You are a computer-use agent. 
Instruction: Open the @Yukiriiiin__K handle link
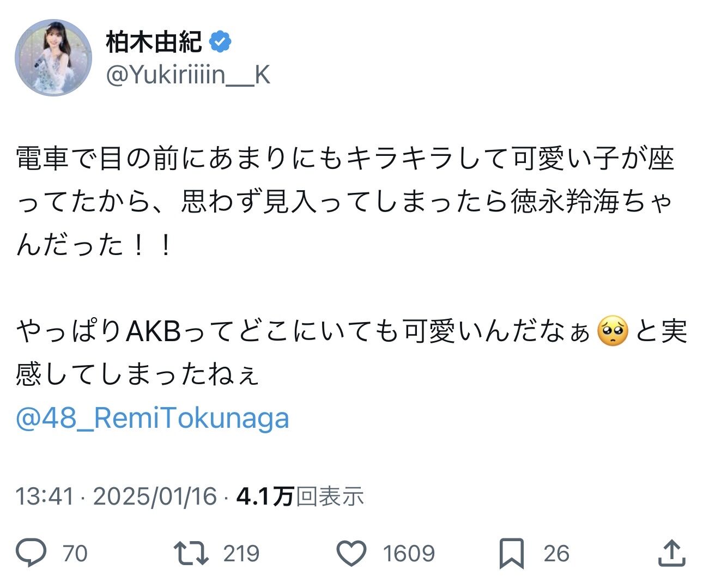pos(188,75)
